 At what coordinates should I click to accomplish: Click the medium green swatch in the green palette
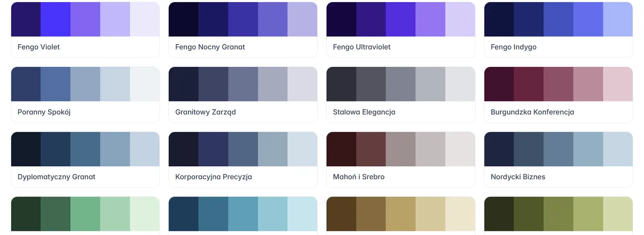pos(85,214)
